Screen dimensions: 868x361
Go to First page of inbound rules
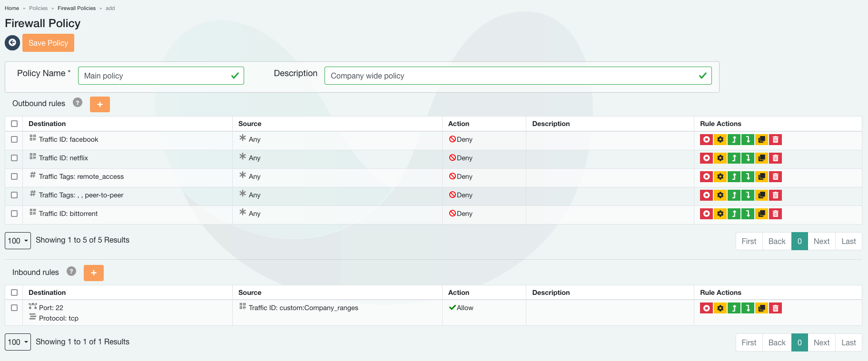point(749,342)
